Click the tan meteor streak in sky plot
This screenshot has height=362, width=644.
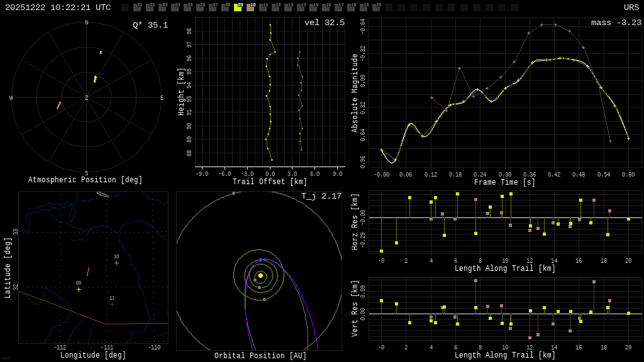click(x=58, y=105)
